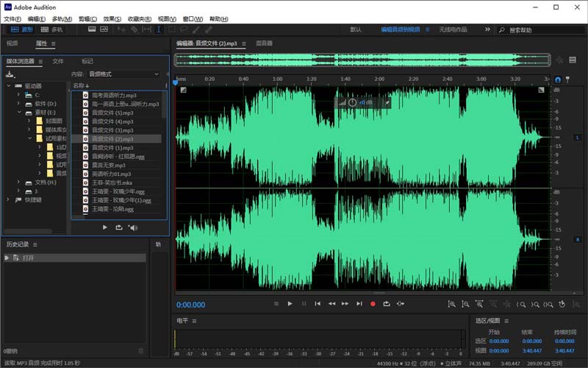The width and height of the screenshot is (588, 368).
Task: Toggle the right channel R button
Action: click(577, 239)
